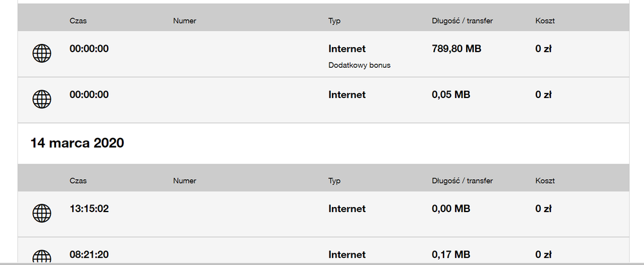Click the 0,05 MB transfer value
Image resolution: width=644 pixels, height=265 pixels.
(x=451, y=95)
